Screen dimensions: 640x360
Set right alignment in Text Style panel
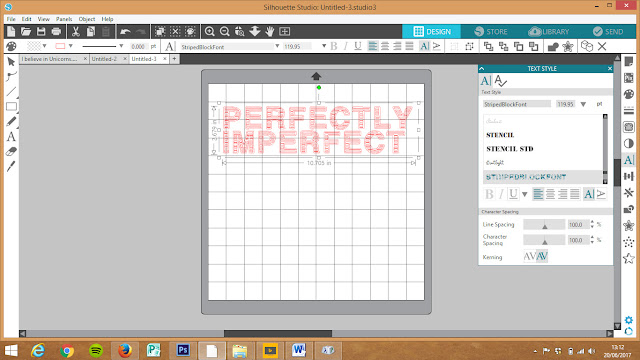tap(562, 194)
